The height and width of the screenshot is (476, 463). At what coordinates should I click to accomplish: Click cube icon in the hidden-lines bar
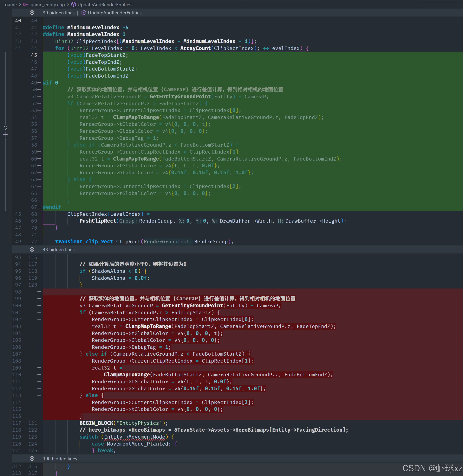84,13
